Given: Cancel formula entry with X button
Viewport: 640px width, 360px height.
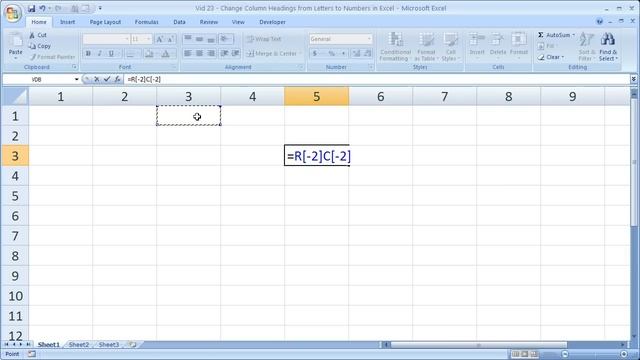Looking at the screenshot, I should click(x=97, y=79).
